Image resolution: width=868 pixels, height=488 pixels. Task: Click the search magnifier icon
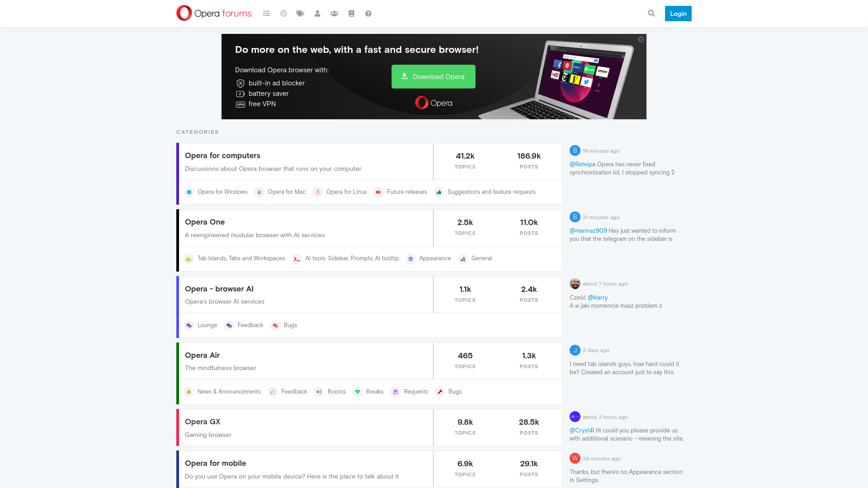point(651,14)
